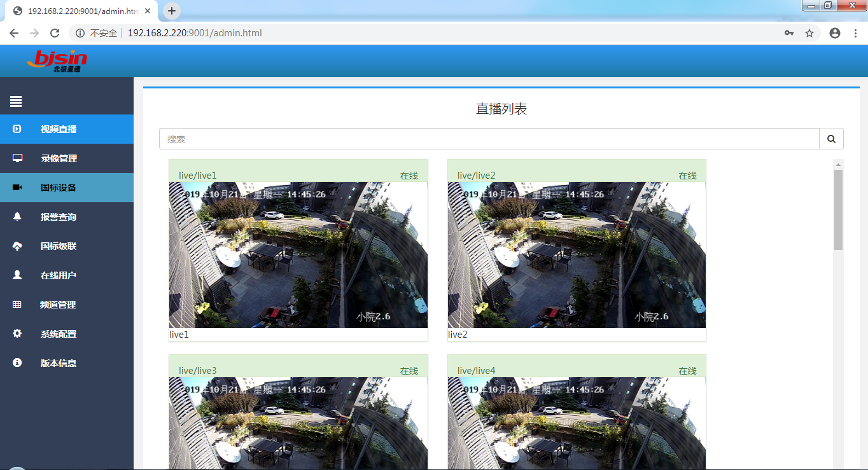The width and height of the screenshot is (868, 470).
Task: Bookmark this page with the star
Action: 809,33
